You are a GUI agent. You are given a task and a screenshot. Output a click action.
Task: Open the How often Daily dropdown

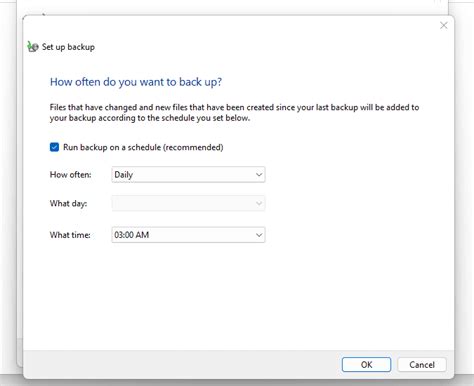tap(188, 175)
